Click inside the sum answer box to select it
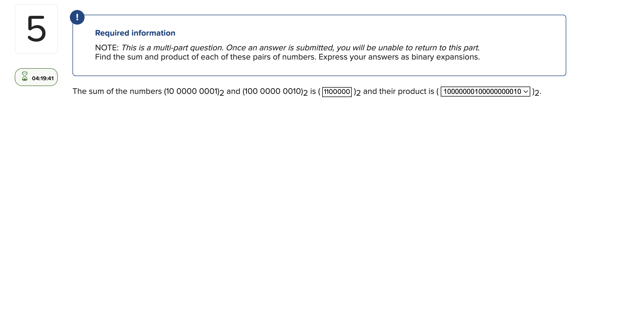644x309 pixels. click(337, 92)
